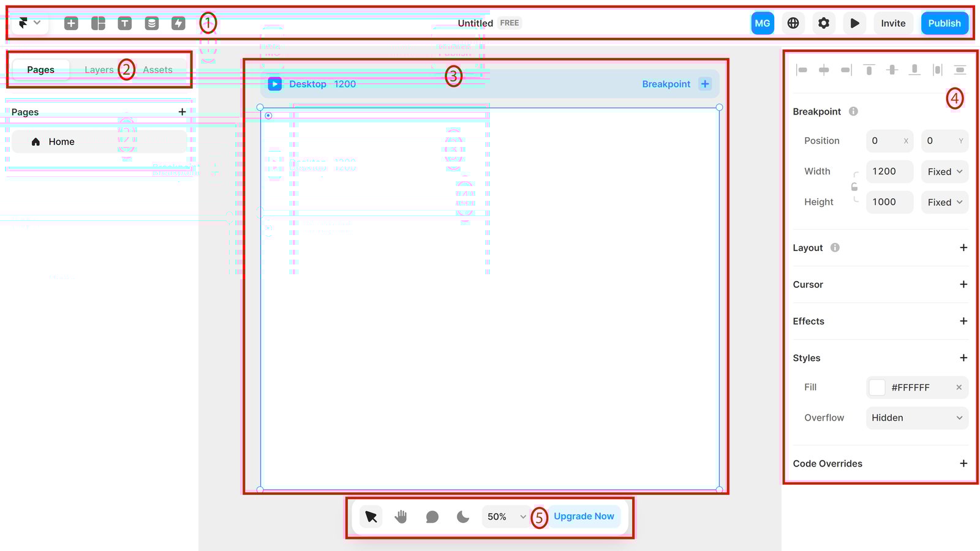Open the Text tool
Screen dimensions: 980x551
click(124, 23)
